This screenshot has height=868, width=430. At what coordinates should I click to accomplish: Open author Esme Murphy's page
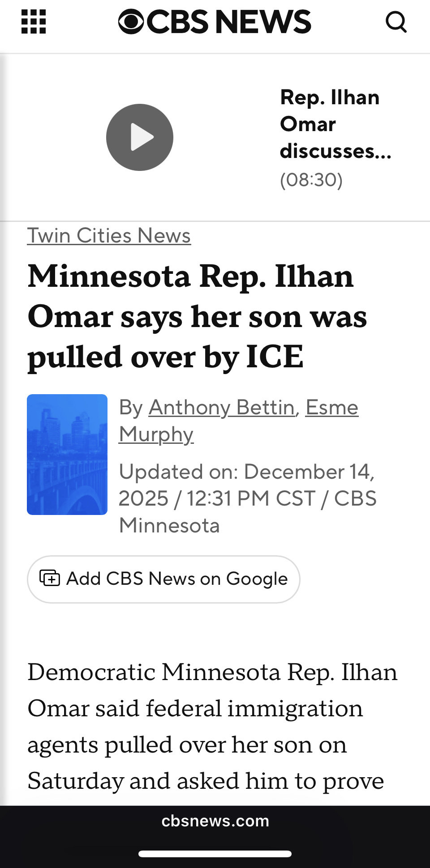coord(331,407)
